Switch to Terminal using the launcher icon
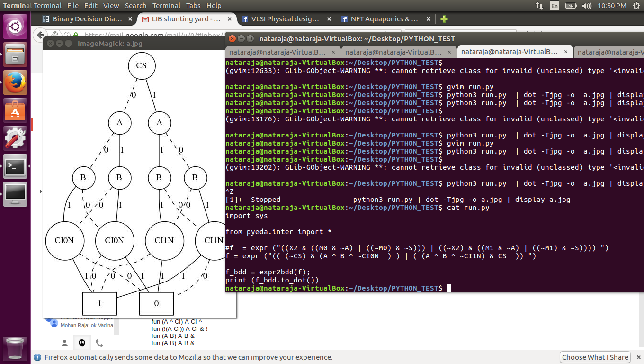The width and height of the screenshot is (644, 364). point(15,166)
